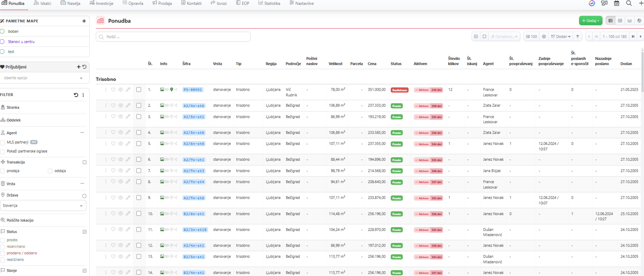Enable the MLS partnerji checkbox
This screenshot has height=276, width=644.
click(x=3, y=142)
